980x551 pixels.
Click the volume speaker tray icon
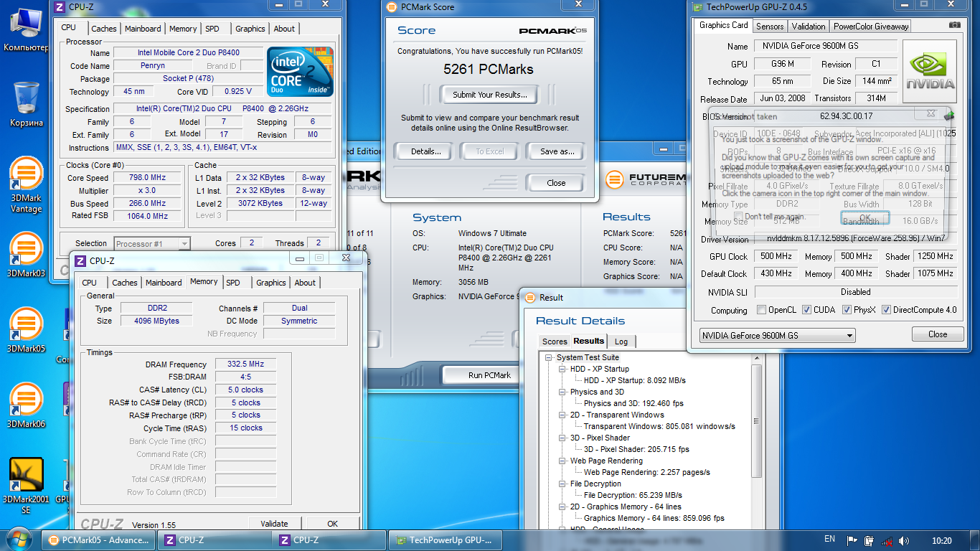pos(904,540)
